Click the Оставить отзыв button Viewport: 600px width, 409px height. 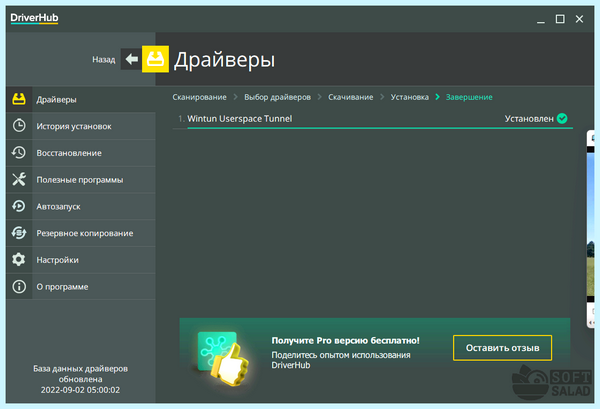(502, 348)
